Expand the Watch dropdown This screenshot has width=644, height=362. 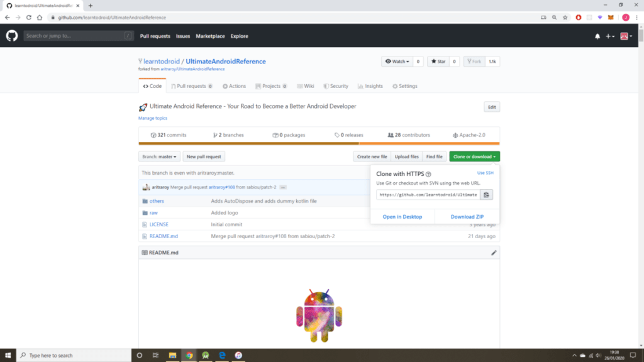pyautogui.click(x=397, y=62)
